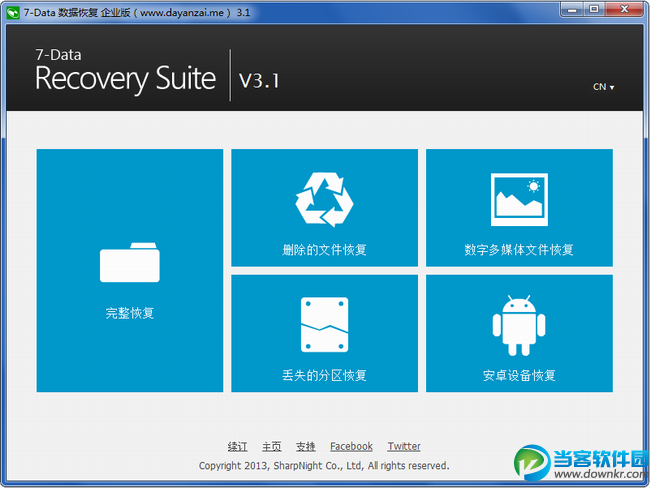Image resolution: width=650 pixels, height=488 pixels.
Task: Click the folder icon for complete recovery
Action: coord(130,262)
